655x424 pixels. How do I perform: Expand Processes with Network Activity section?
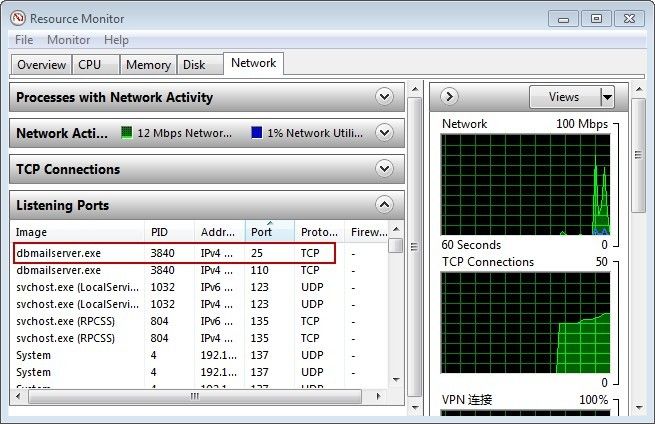(x=384, y=97)
